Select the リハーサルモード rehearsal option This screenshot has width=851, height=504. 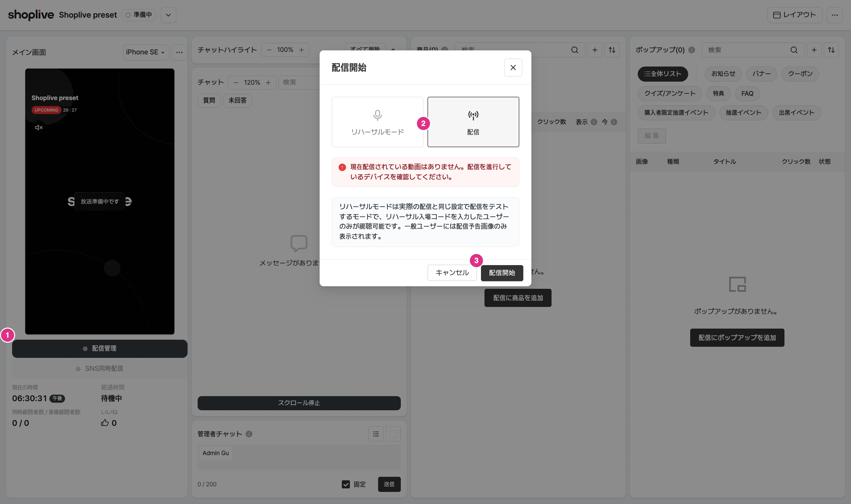(377, 122)
